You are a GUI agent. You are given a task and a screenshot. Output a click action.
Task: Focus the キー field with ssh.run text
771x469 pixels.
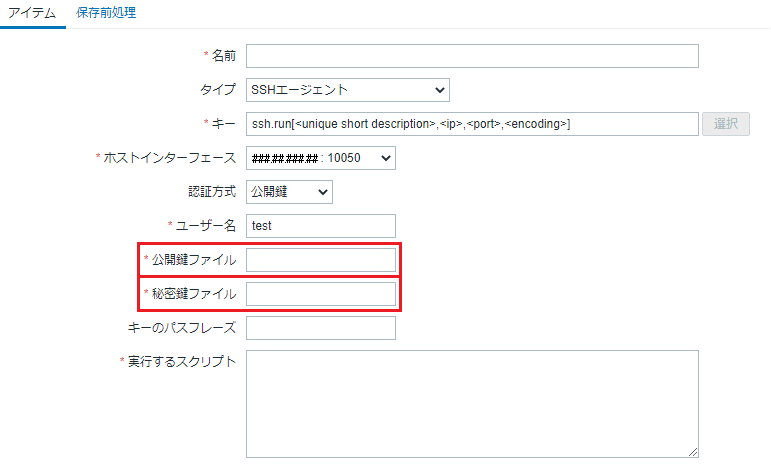pos(472,124)
